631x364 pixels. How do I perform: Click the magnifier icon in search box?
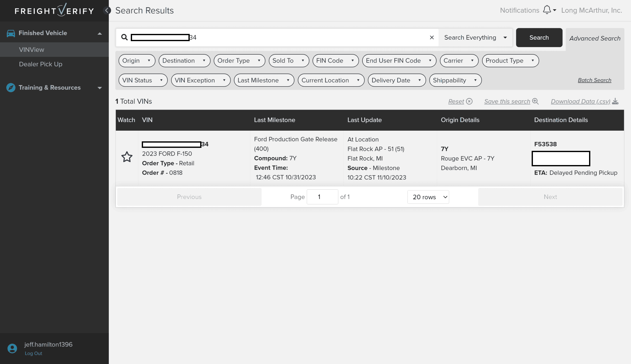(x=124, y=37)
